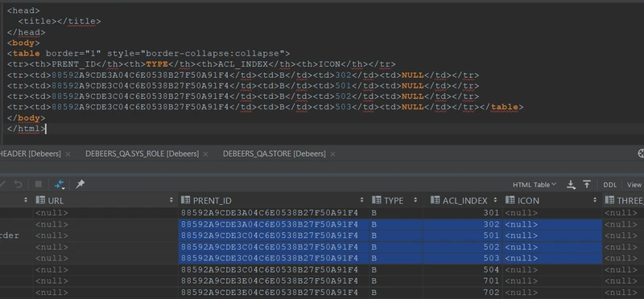644x299 pixels.
Task: Close the DEBEERS_QA.STORE tab
Action: click(x=332, y=154)
